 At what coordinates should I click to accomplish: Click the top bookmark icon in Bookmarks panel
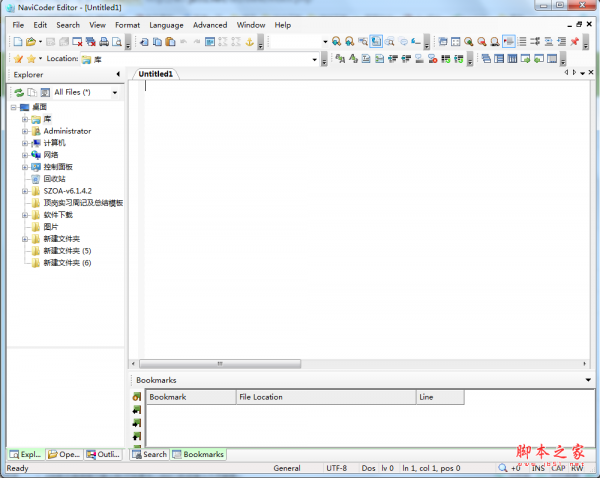pyautogui.click(x=137, y=396)
